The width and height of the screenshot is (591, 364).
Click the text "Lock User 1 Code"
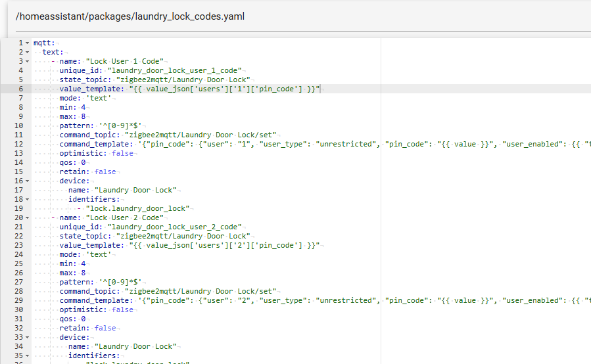(124, 61)
